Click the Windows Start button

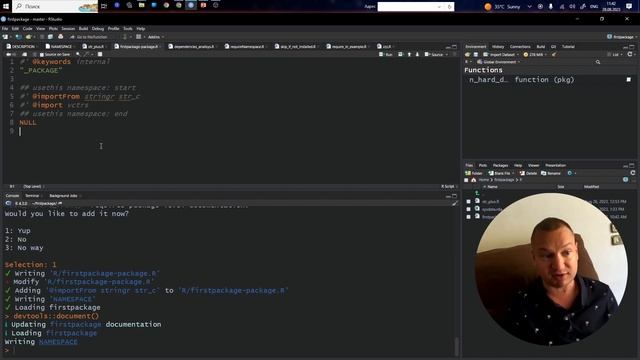point(6,6)
